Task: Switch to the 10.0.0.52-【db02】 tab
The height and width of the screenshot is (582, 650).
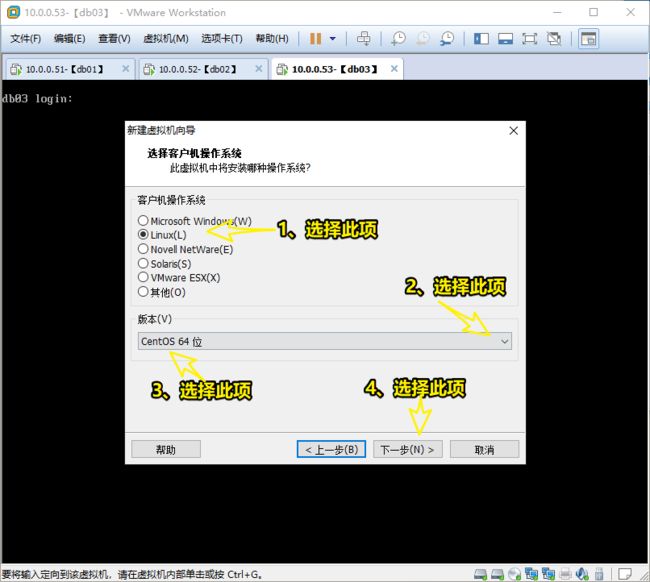Action: [202, 69]
